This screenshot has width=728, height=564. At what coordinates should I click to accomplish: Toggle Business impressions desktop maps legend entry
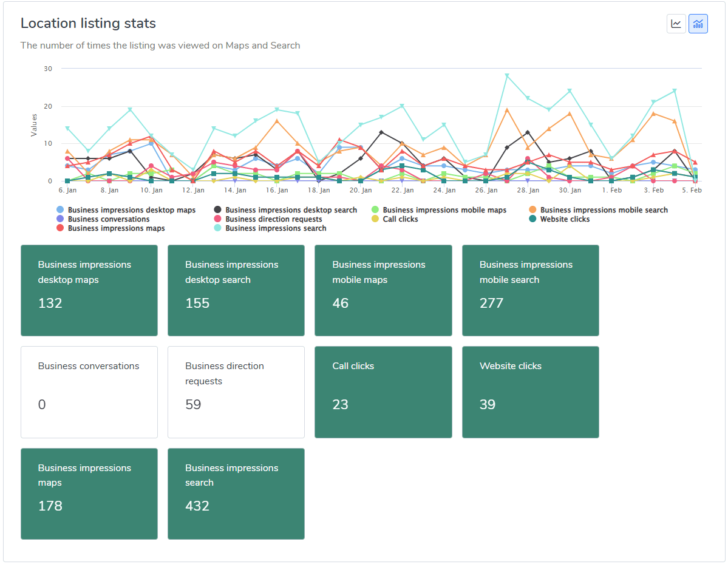pos(126,210)
